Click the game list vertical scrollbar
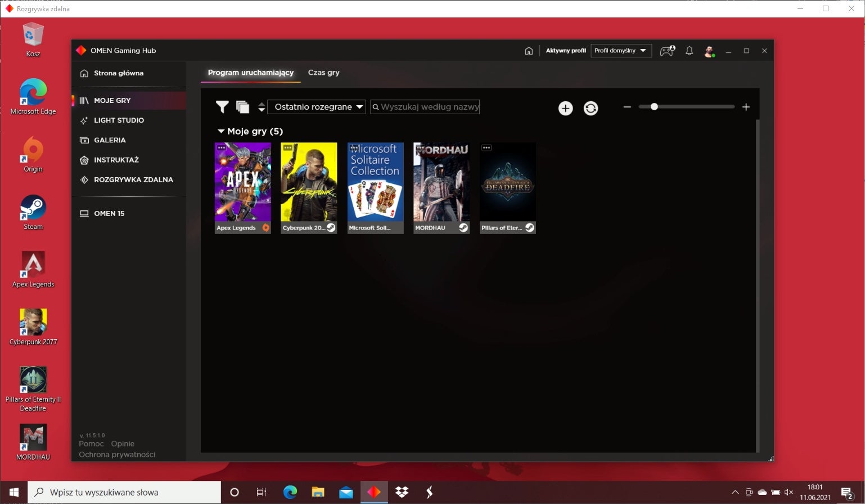The image size is (865, 504). 758,285
